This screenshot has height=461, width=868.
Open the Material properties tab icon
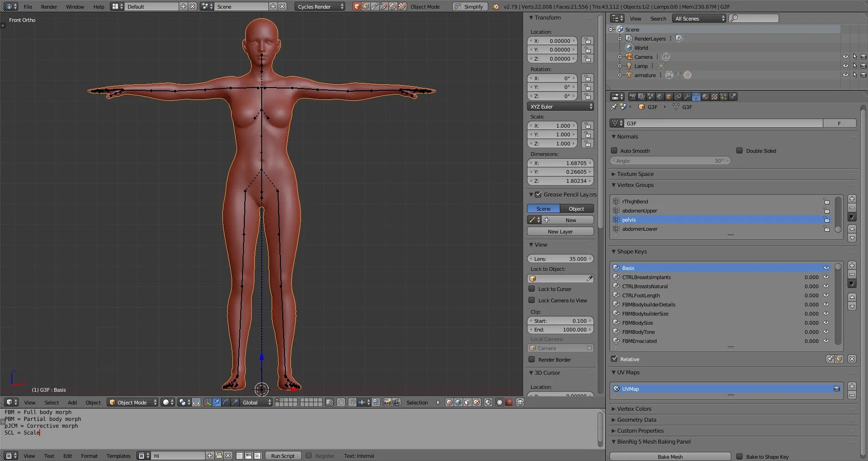(x=705, y=97)
